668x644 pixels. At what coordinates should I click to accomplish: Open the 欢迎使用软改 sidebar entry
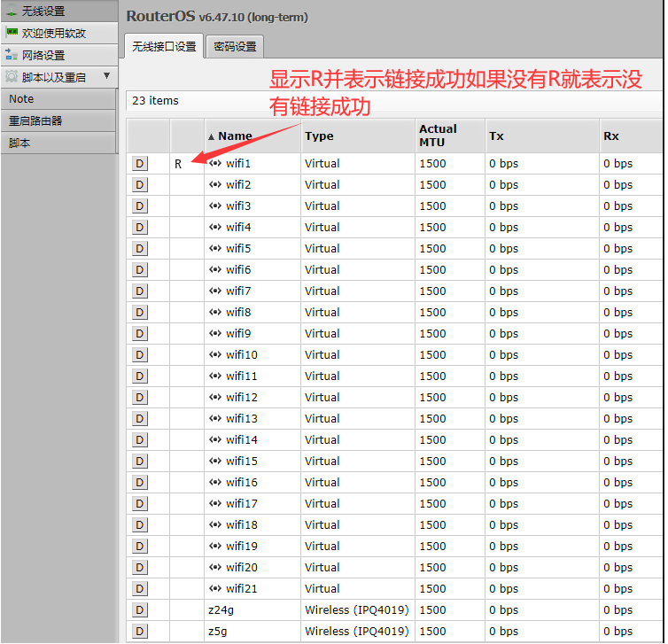point(59,33)
